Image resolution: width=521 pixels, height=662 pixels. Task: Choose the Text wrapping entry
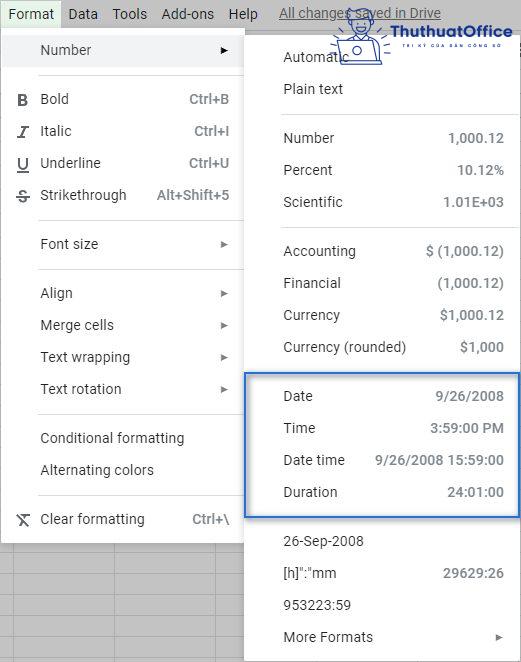(123, 358)
